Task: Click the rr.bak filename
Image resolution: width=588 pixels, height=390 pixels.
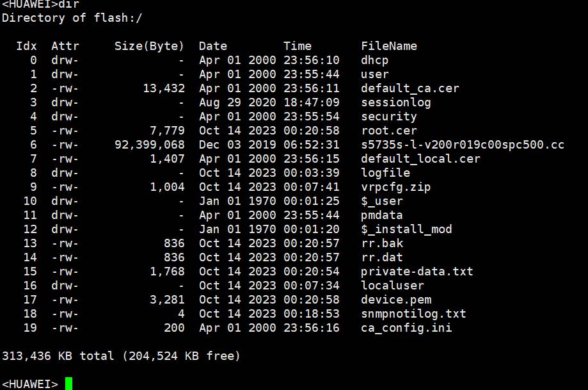Action: coord(382,243)
